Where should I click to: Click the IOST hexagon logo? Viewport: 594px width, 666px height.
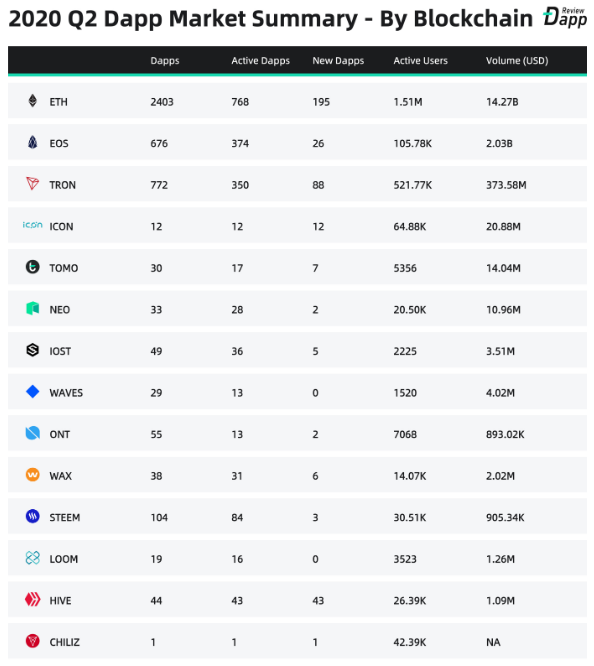click(x=33, y=350)
